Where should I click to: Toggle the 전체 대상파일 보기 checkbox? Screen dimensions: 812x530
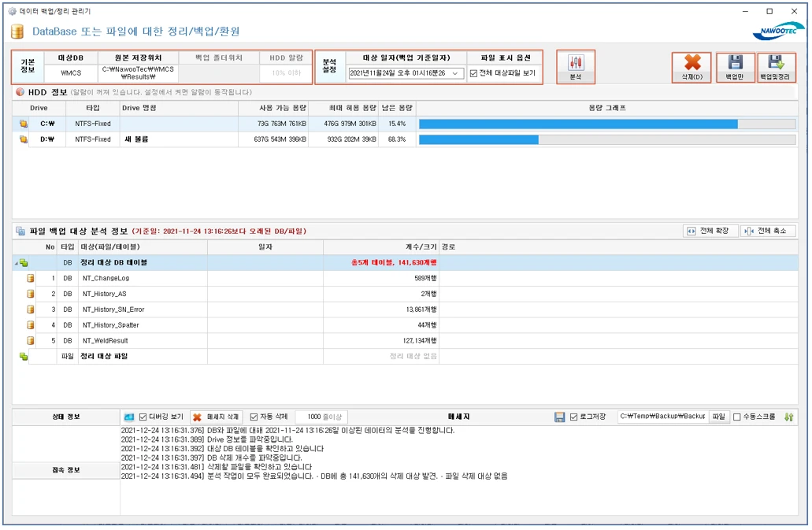tap(473, 73)
